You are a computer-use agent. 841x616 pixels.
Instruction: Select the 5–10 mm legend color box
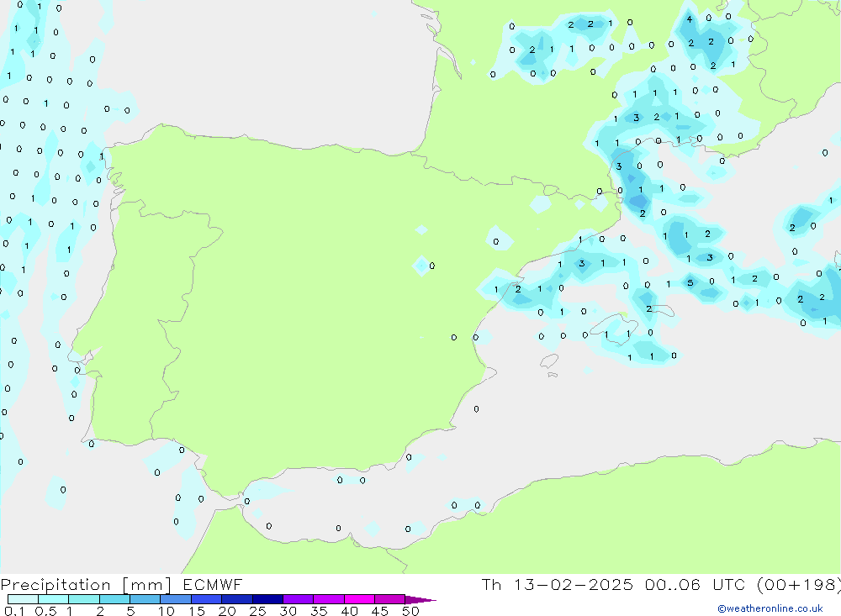[x=145, y=599]
